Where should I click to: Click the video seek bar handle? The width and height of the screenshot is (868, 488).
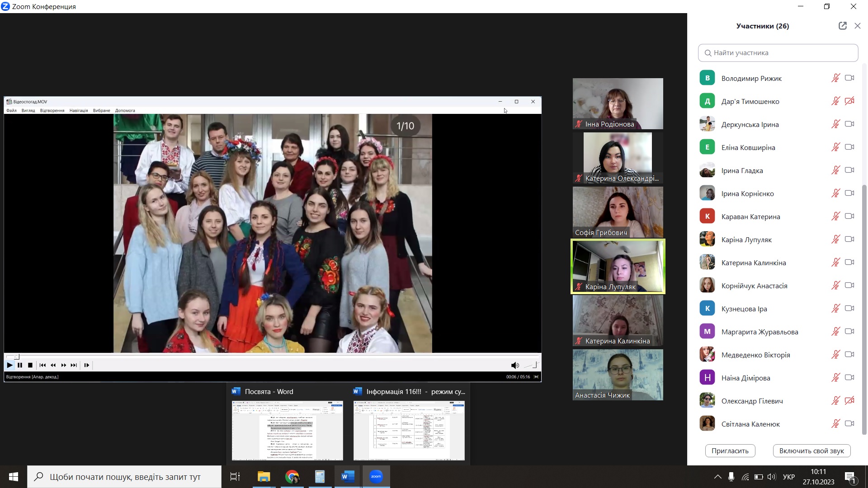17,357
